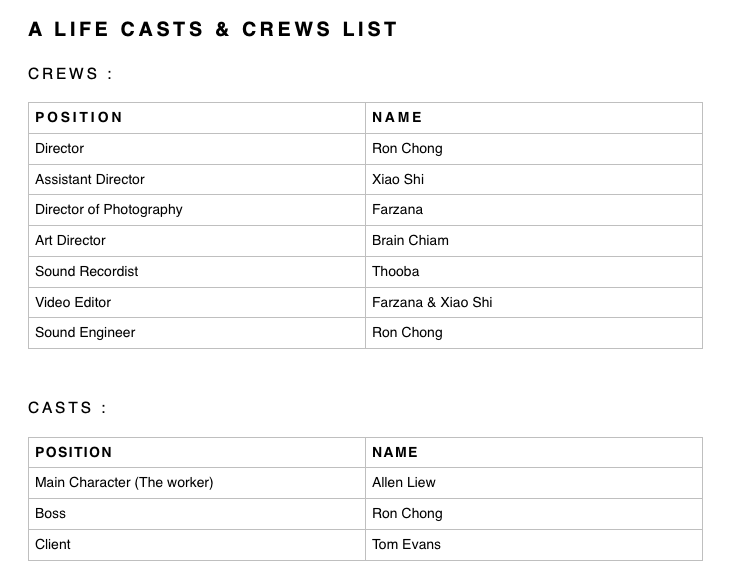Select the name 'Thooba'
This screenshot has width=730, height=584.
(396, 271)
